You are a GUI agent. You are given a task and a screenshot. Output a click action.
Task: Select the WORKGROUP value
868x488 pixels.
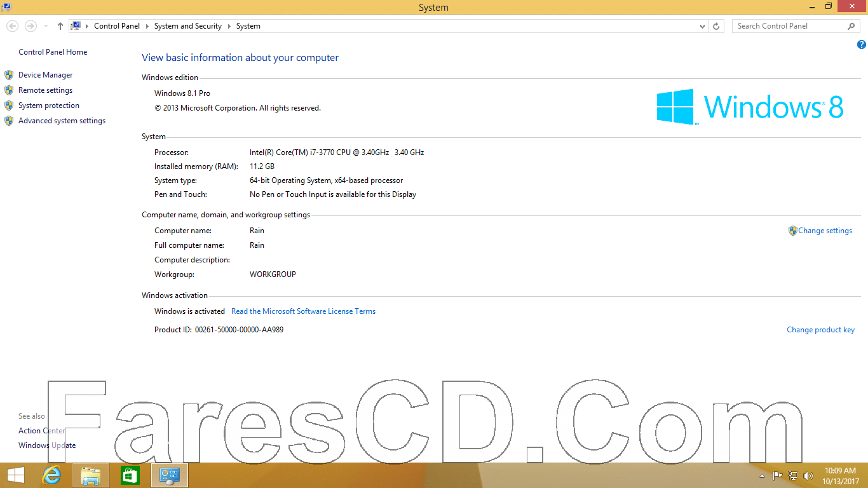[x=273, y=274]
